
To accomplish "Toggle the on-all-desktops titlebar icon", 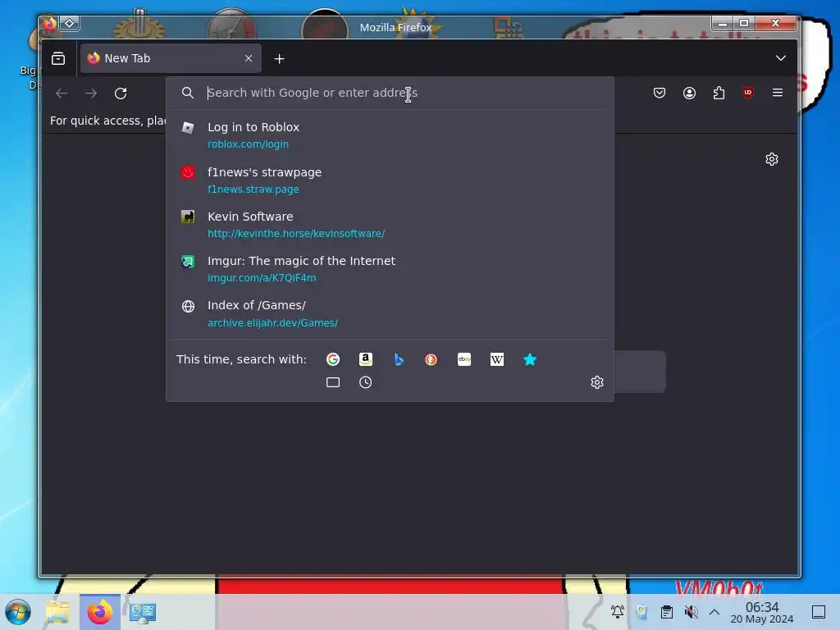I will click(x=70, y=23).
